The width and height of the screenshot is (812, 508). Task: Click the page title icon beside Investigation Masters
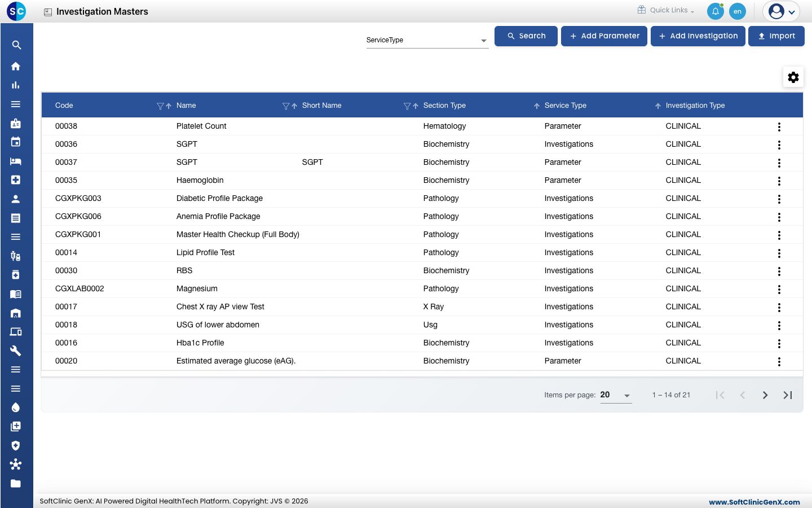click(48, 12)
